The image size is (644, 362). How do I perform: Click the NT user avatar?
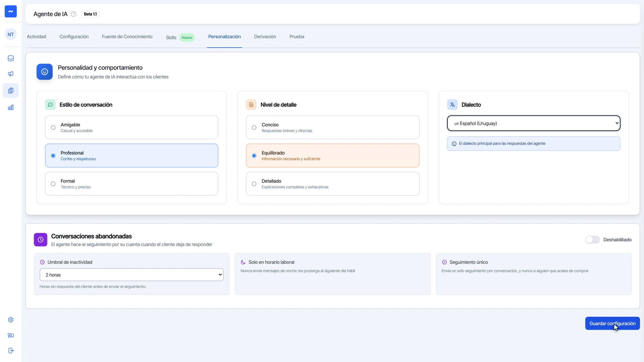[11, 35]
